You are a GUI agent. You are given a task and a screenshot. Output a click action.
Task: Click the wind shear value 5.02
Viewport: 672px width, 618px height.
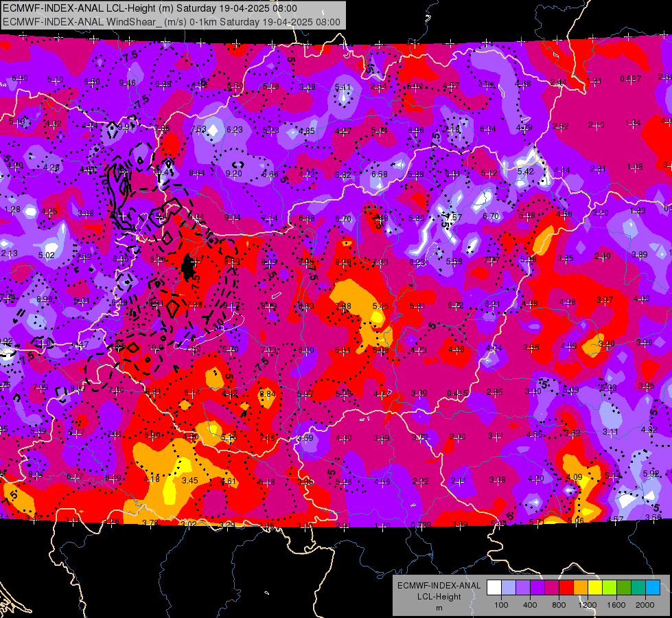46,255
